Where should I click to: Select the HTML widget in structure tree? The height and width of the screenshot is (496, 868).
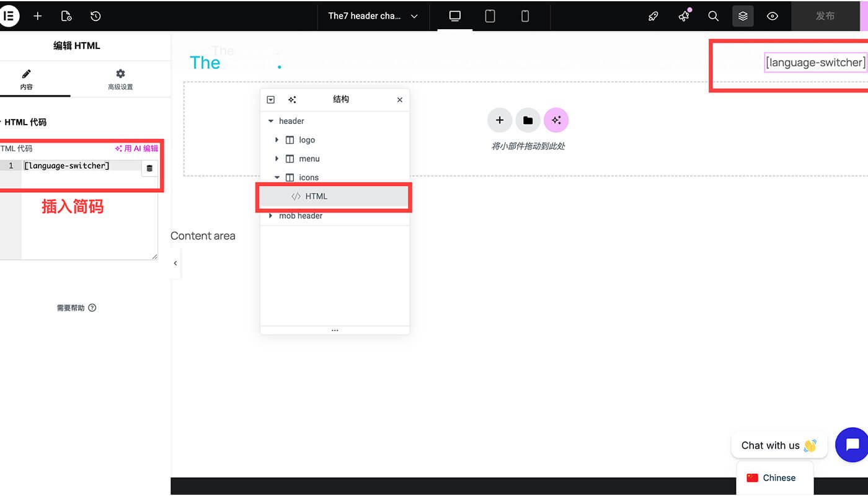tap(316, 197)
